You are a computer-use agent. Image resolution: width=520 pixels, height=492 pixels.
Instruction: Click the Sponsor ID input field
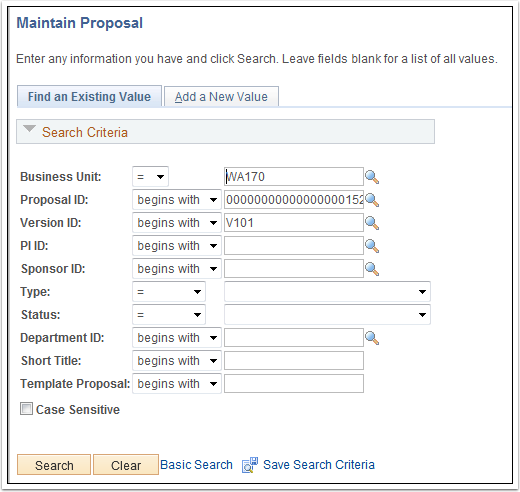point(294,269)
